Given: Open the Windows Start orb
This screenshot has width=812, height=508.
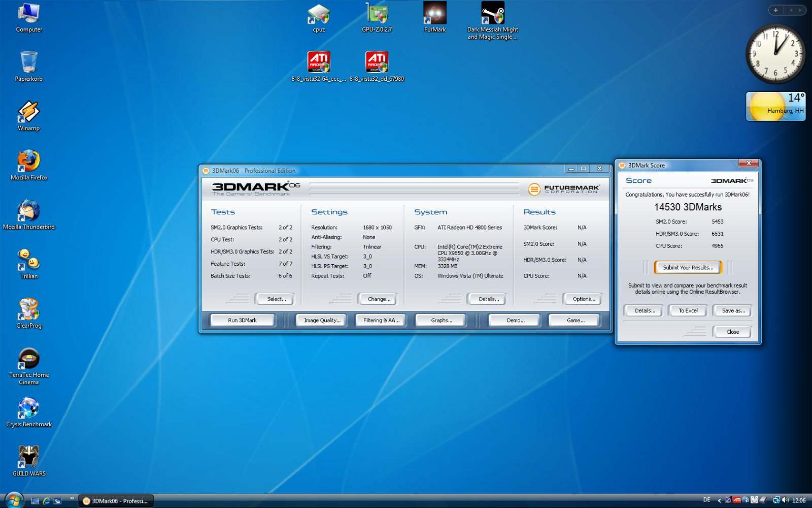Looking at the screenshot, I should [14, 500].
